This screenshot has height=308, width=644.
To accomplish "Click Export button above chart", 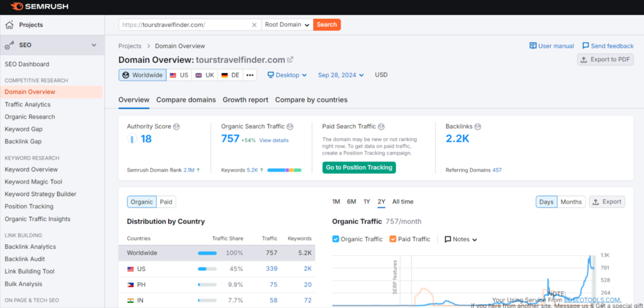I will point(607,202).
